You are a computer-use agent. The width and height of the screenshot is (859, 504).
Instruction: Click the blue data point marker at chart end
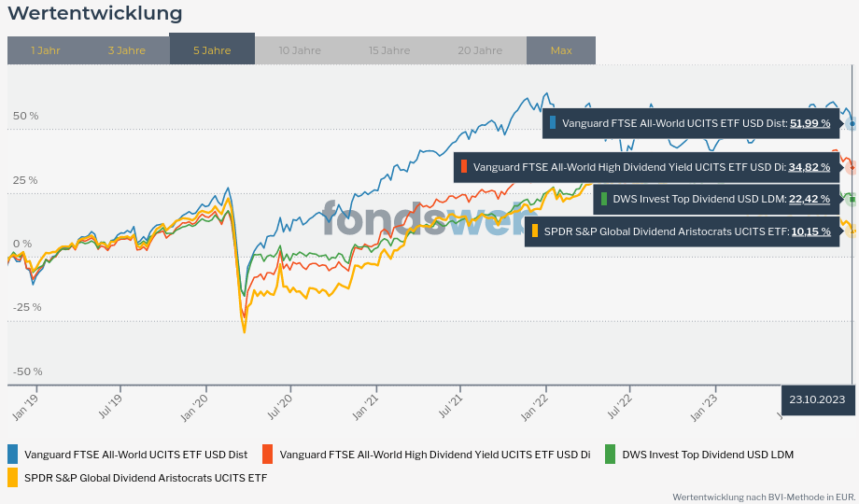pyautogui.click(x=852, y=124)
